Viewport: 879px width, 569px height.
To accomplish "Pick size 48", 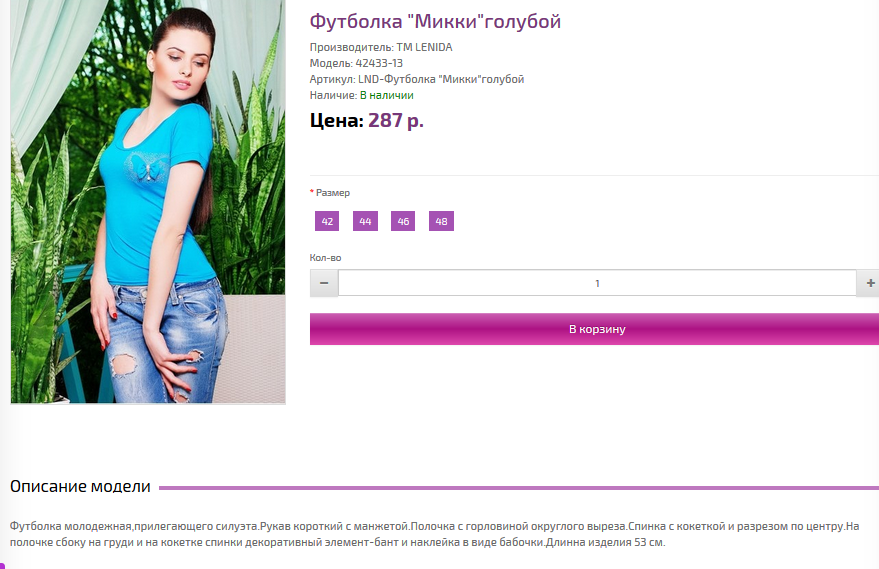I will (x=441, y=221).
